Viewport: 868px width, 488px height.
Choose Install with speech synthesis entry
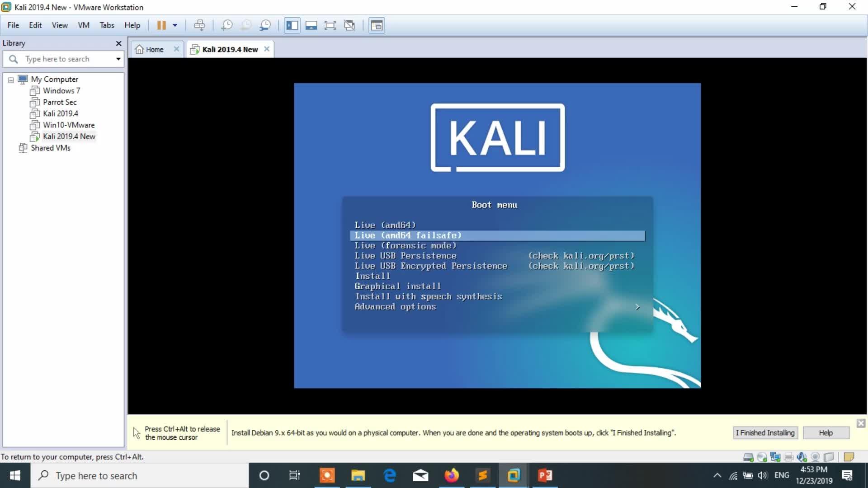click(x=497, y=296)
